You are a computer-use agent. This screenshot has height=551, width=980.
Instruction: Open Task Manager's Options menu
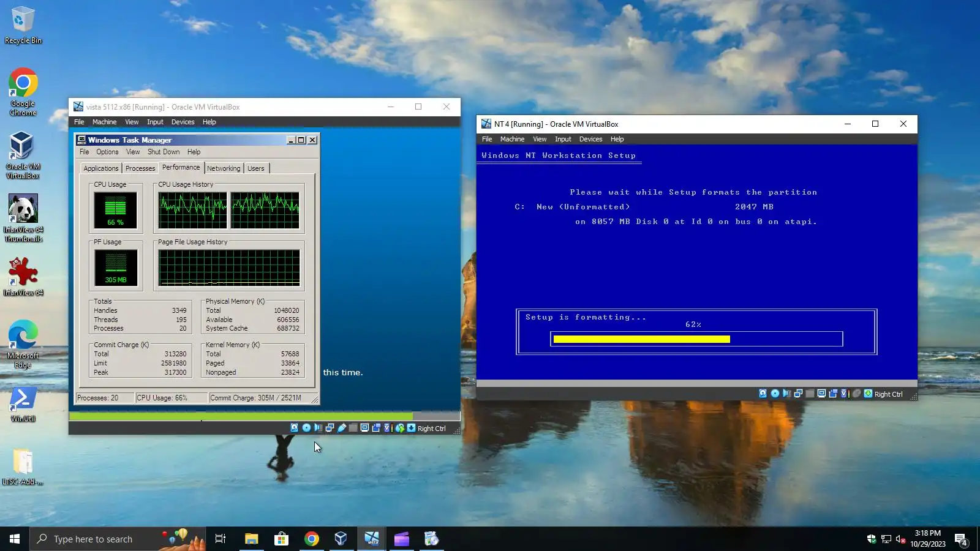(x=107, y=152)
